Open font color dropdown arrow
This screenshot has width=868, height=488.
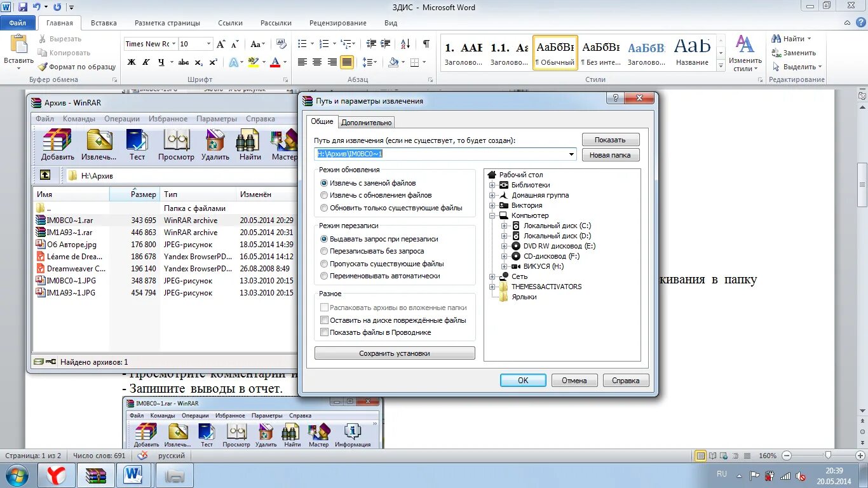point(285,62)
